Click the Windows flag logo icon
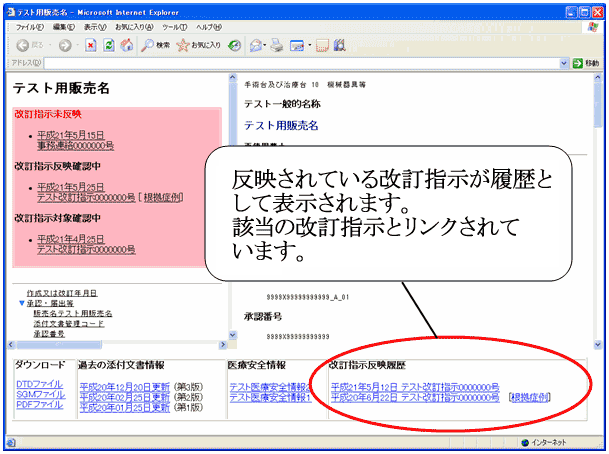 click(593, 28)
